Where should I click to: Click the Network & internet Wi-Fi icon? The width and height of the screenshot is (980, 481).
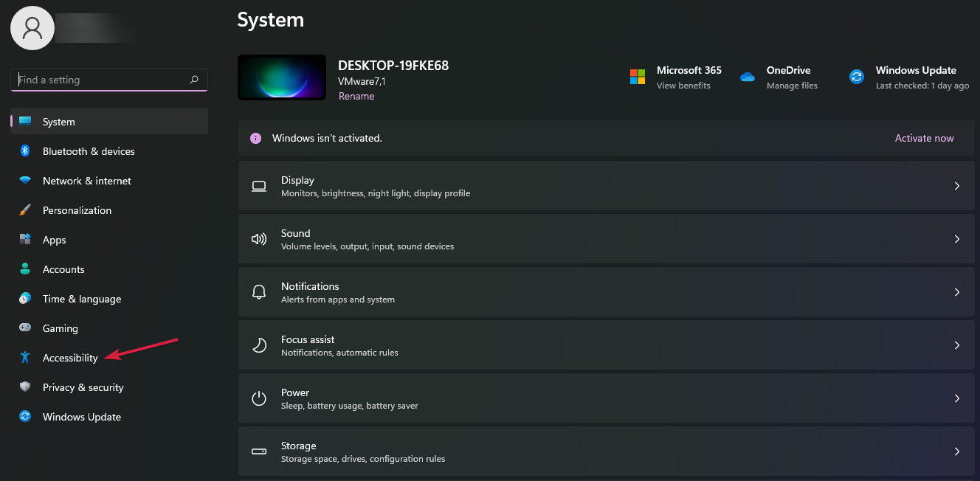pyautogui.click(x=25, y=181)
